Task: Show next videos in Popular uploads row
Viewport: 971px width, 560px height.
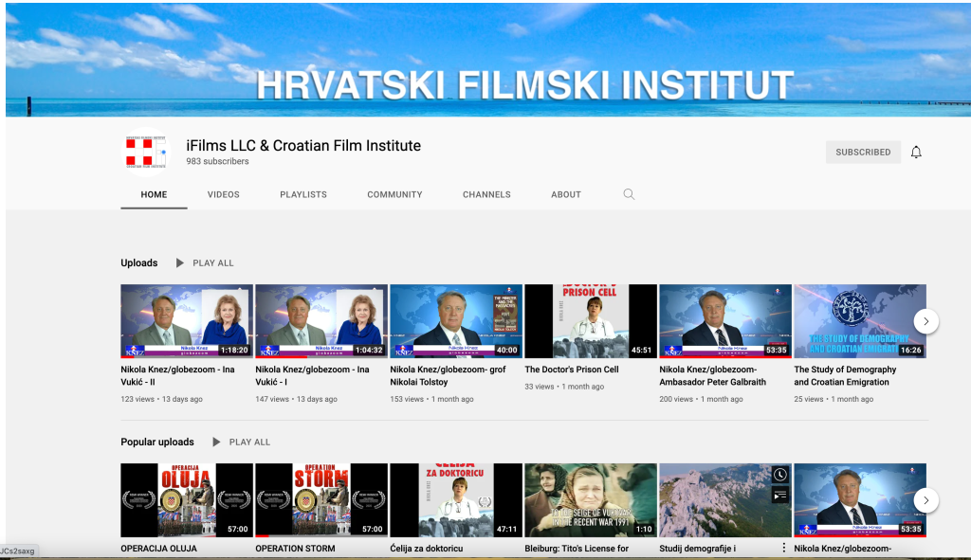Action: [925, 500]
